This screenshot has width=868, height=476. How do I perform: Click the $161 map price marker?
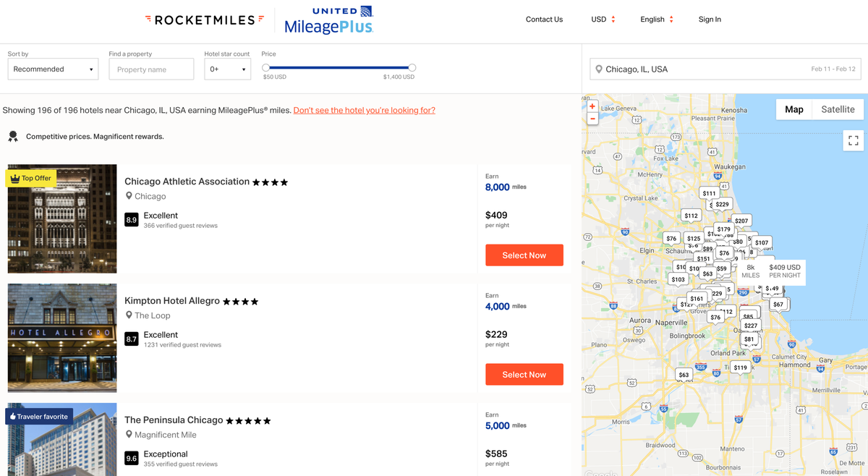[697, 298]
